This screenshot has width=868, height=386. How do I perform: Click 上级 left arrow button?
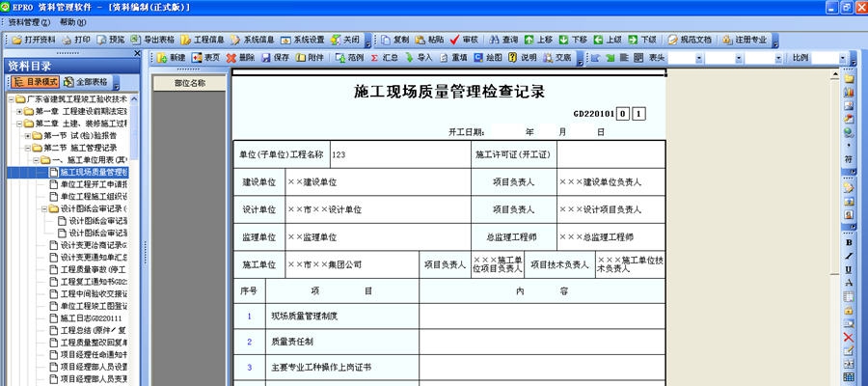[608, 40]
